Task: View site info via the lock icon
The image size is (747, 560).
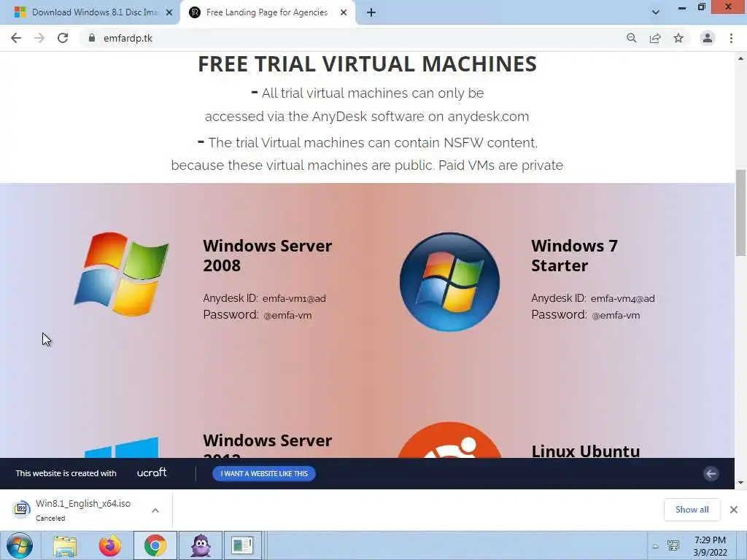Action: [x=92, y=38]
